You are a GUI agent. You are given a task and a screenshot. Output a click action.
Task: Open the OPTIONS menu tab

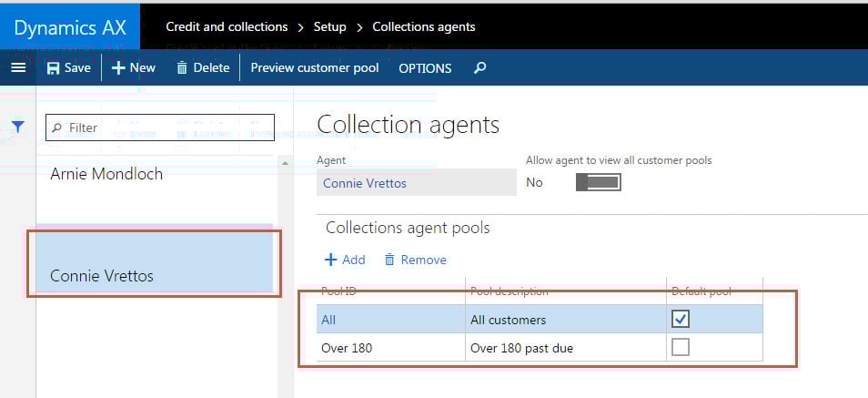pos(425,68)
